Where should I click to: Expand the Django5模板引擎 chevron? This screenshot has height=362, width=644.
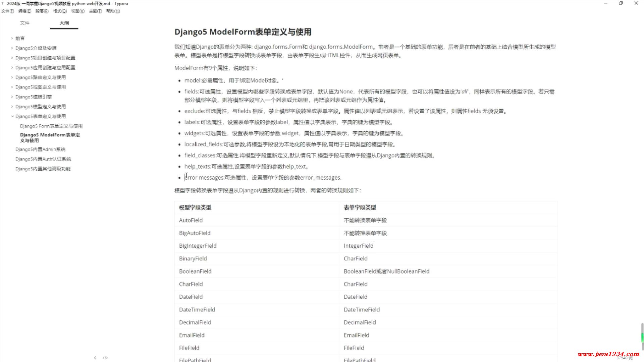12,97
